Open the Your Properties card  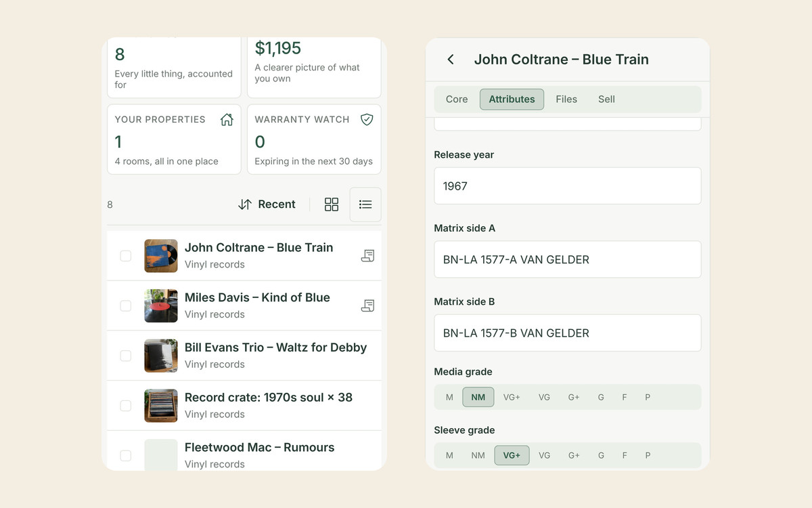click(x=174, y=139)
